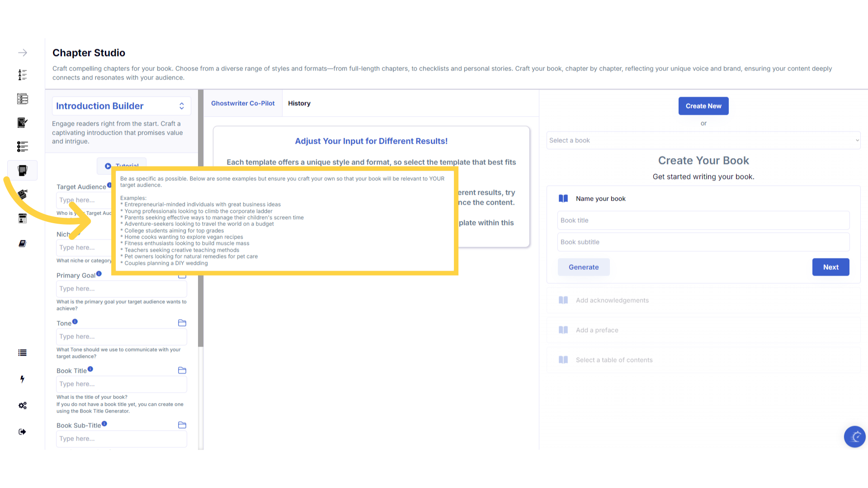Open the Introduction Builder template dropdown
Screen dimensions: 868x488
tap(121, 106)
